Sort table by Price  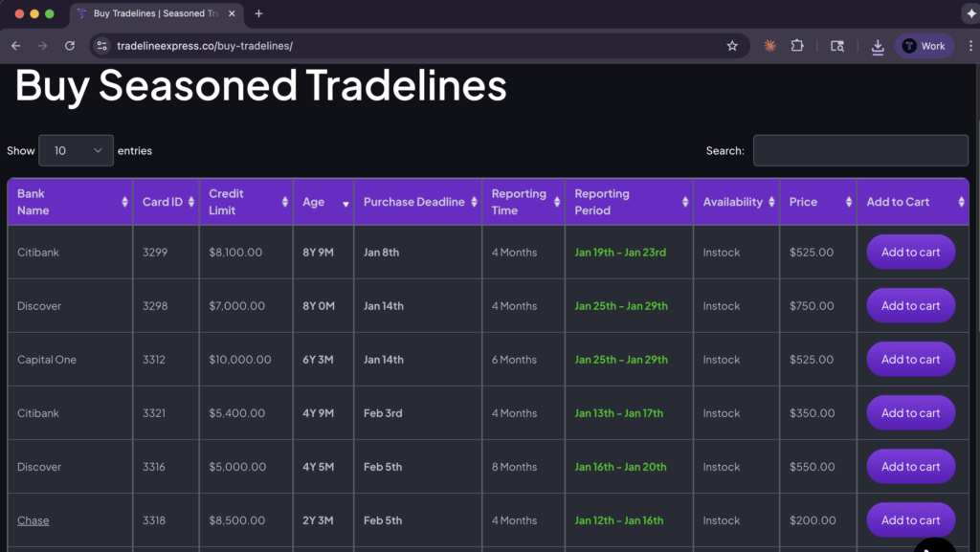pyautogui.click(x=819, y=202)
